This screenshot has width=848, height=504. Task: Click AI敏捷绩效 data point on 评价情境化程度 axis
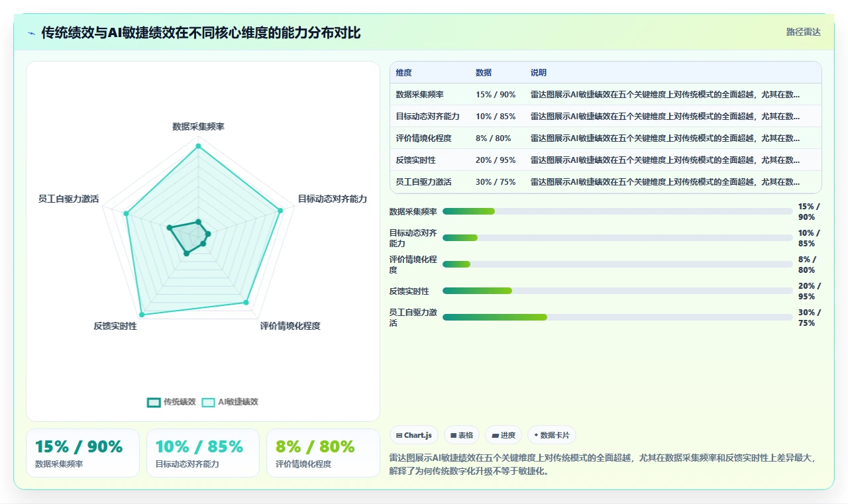246,303
